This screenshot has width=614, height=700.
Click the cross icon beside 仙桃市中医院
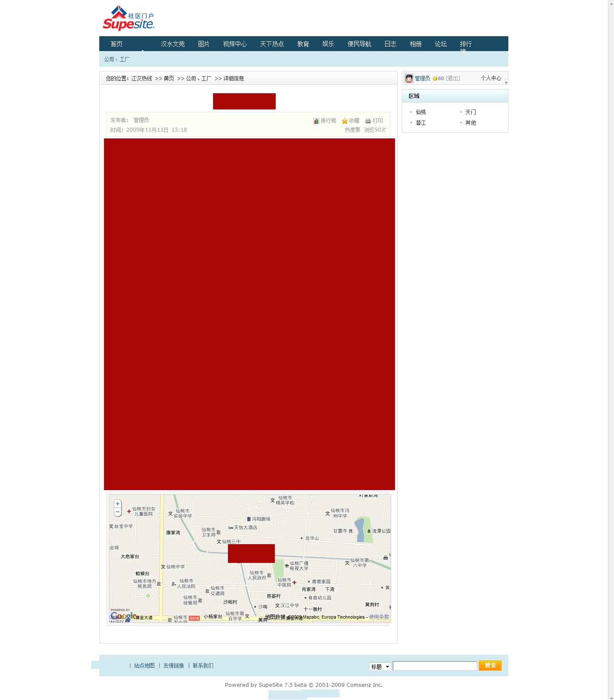(294, 582)
